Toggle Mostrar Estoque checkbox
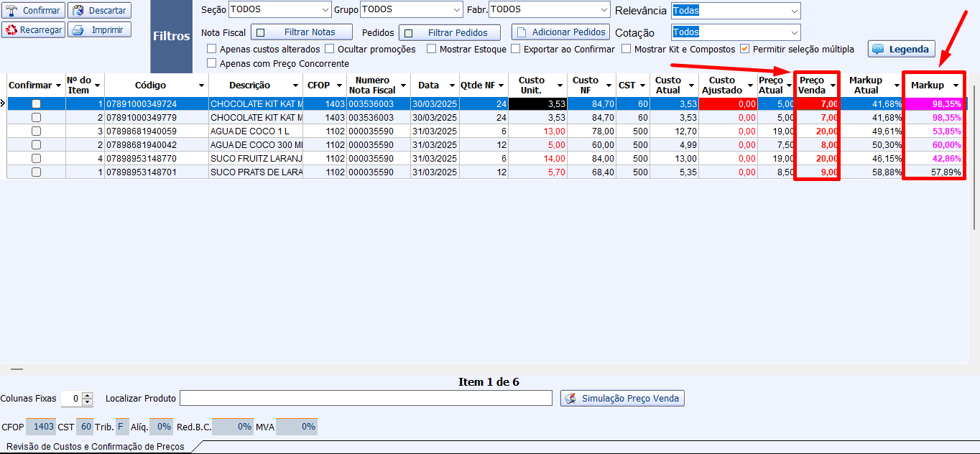This screenshot has height=454, width=980. tap(431, 50)
